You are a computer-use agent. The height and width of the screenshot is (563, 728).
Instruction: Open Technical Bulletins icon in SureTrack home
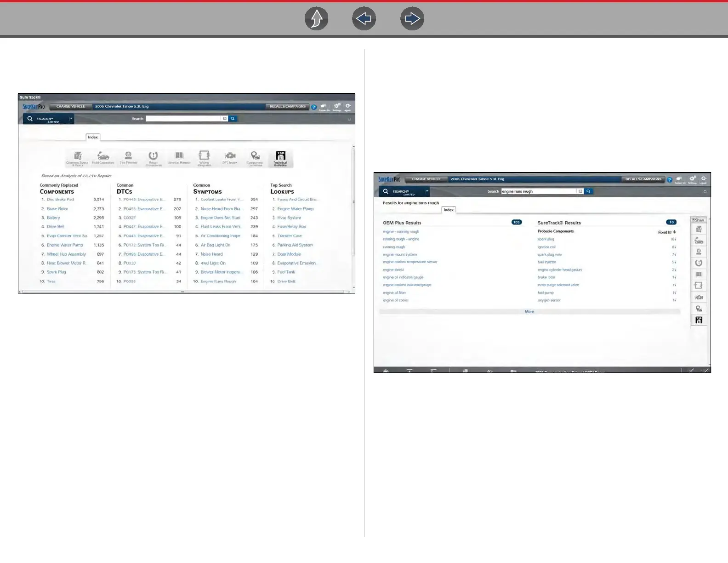pos(280,158)
